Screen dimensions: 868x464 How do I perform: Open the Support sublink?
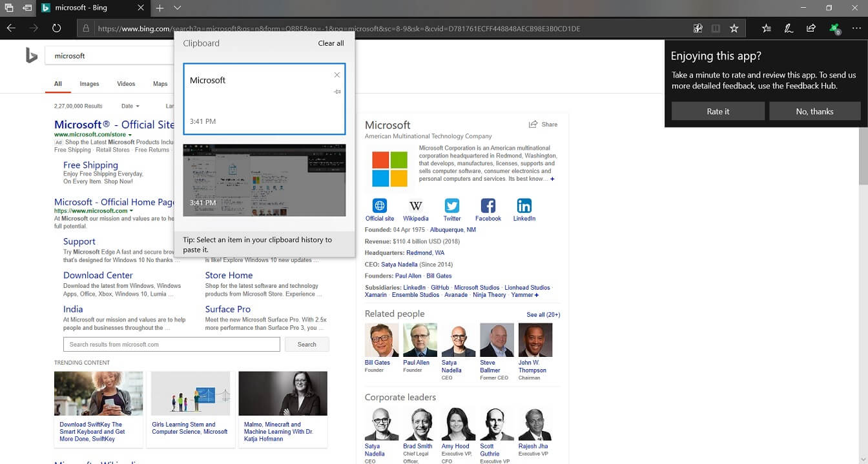(79, 241)
